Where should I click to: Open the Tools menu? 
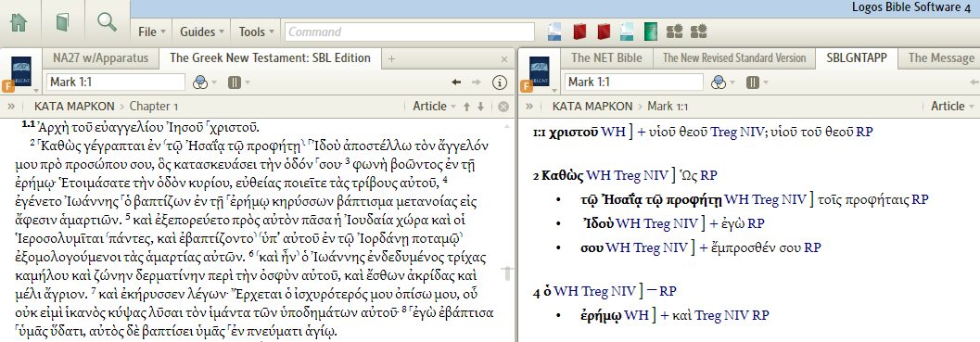(256, 32)
